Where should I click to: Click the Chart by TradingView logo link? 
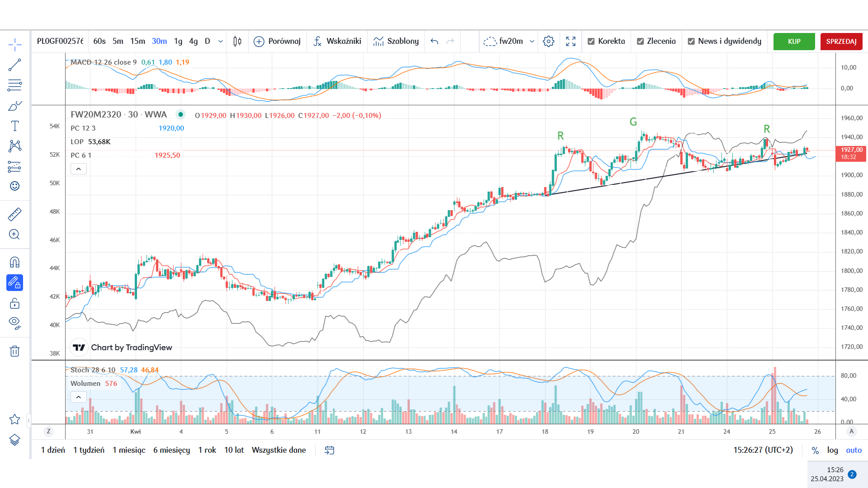coord(122,347)
